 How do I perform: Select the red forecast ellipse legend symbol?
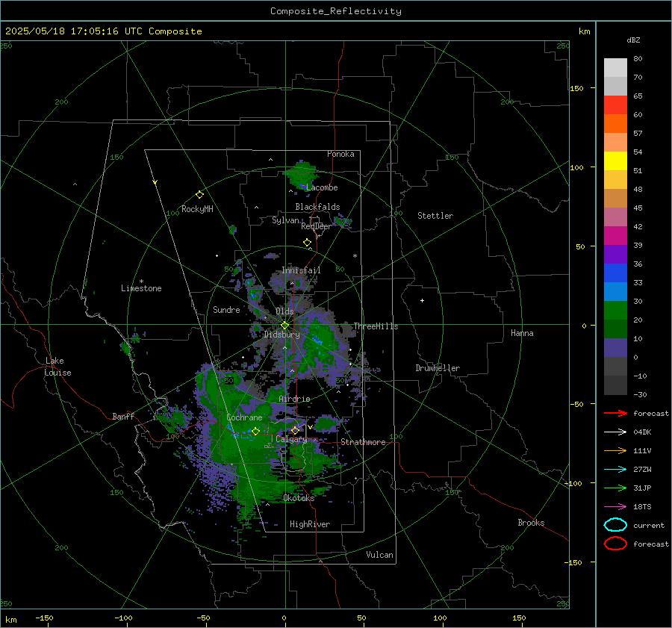[615, 544]
